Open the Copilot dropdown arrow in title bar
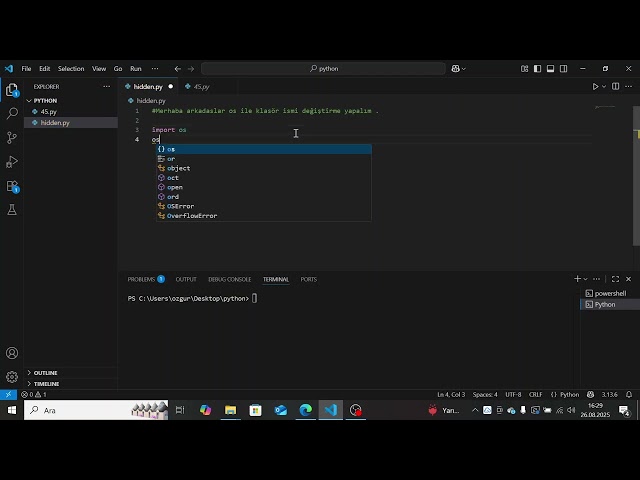The width and height of the screenshot is (640, 480). coord(463,69)
